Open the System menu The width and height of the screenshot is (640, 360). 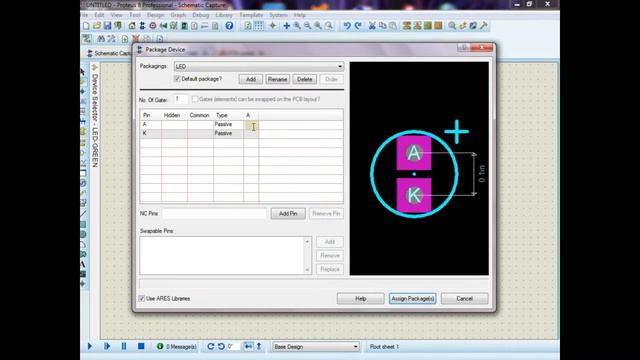click(278, 15)
